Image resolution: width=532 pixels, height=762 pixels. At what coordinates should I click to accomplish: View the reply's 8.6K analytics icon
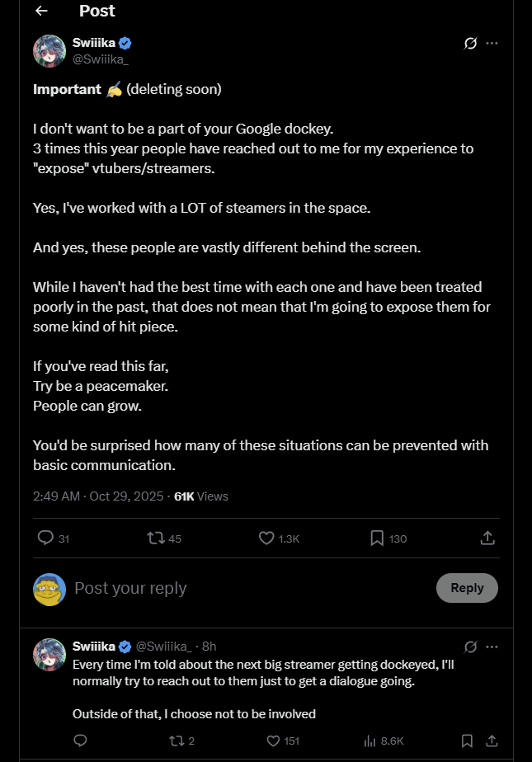370,741
